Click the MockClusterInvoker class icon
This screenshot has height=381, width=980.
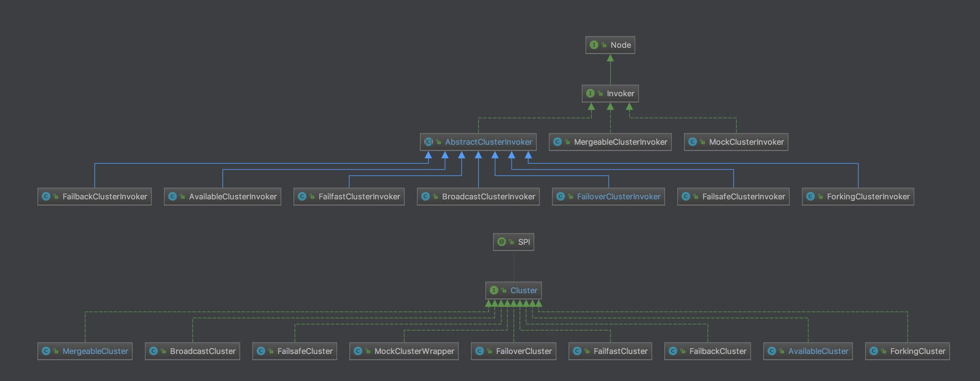pyautogui.click(x=692, y=142)
